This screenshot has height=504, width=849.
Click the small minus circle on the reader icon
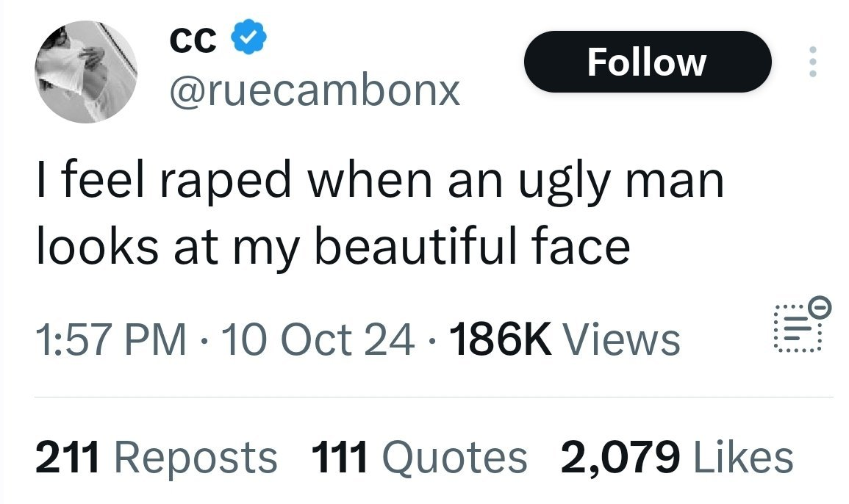(822, 303)
